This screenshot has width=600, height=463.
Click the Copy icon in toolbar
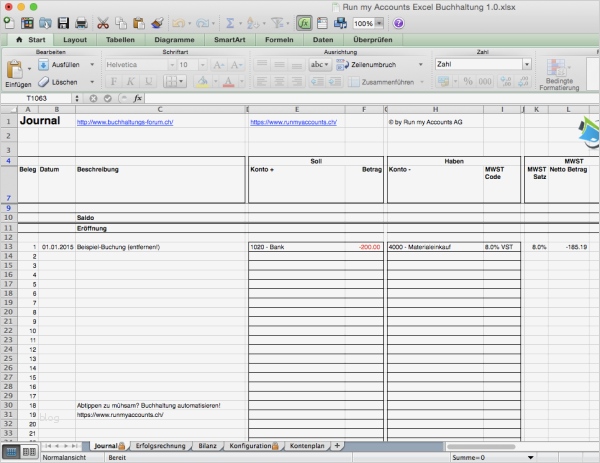[x=121, y=23]
